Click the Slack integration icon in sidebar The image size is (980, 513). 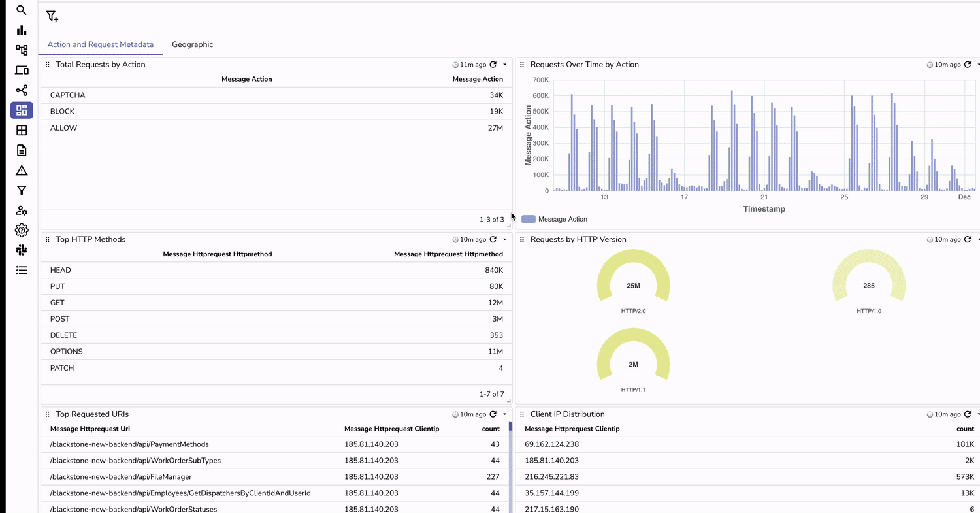click(22, 250)
